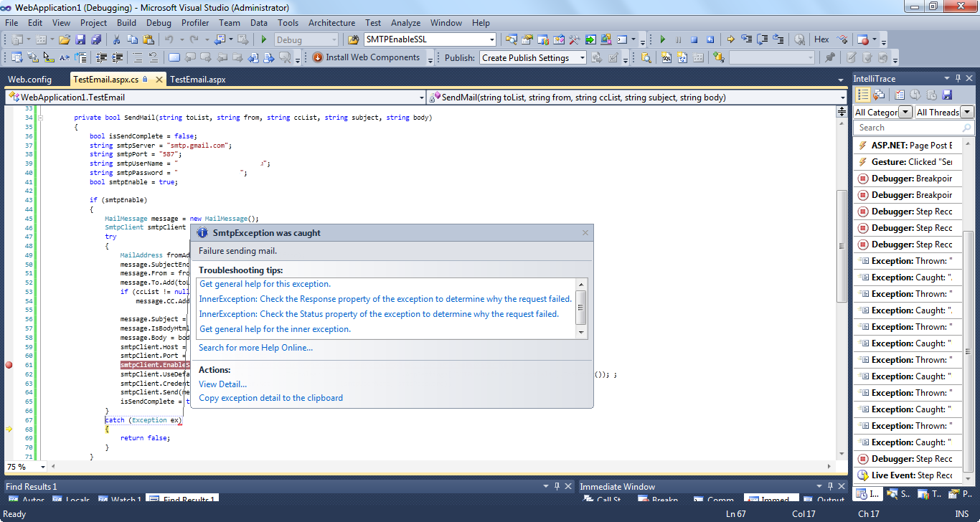
Task: Open Solution Explorer from the toolbar icon
Action: [511, 39]
